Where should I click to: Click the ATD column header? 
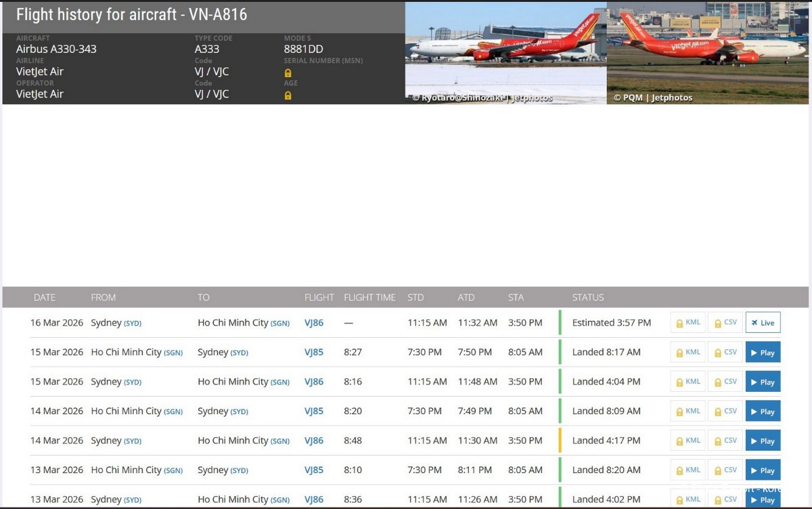[466, 297]
